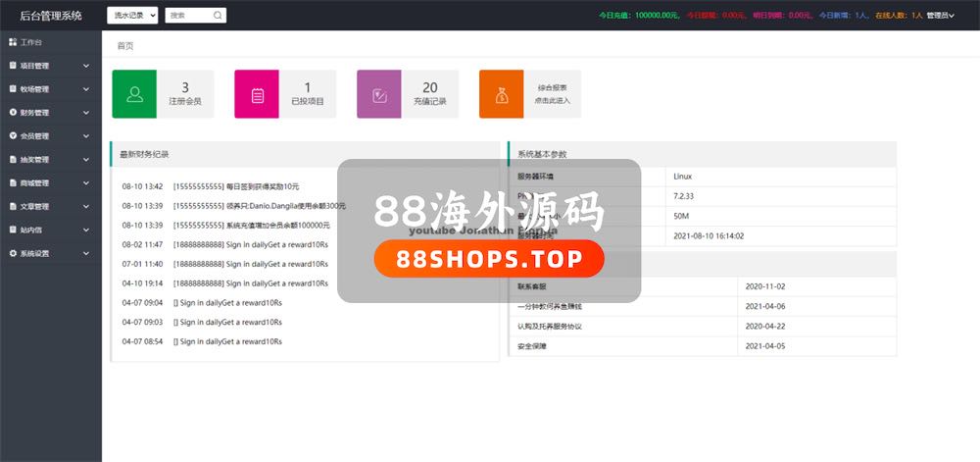
Task: Open the 抽奖管理 sidebar menu
Action: click(x=35, y=159)
